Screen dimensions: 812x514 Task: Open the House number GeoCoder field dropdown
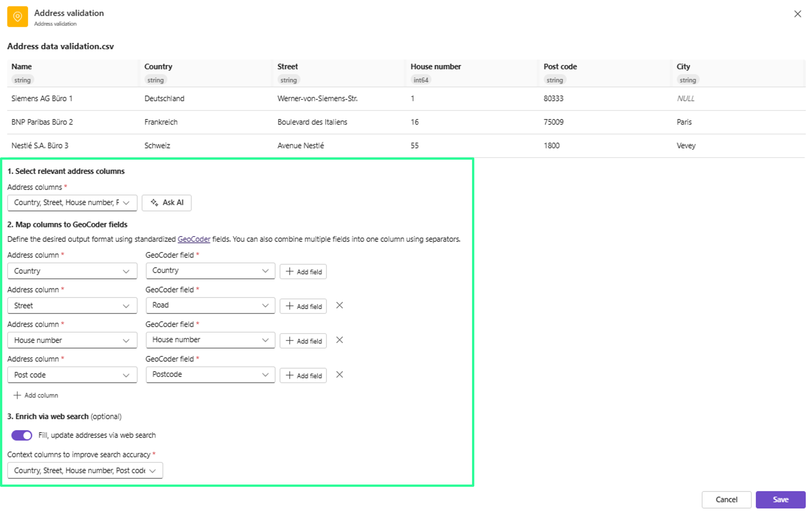(x=210, y=340)
